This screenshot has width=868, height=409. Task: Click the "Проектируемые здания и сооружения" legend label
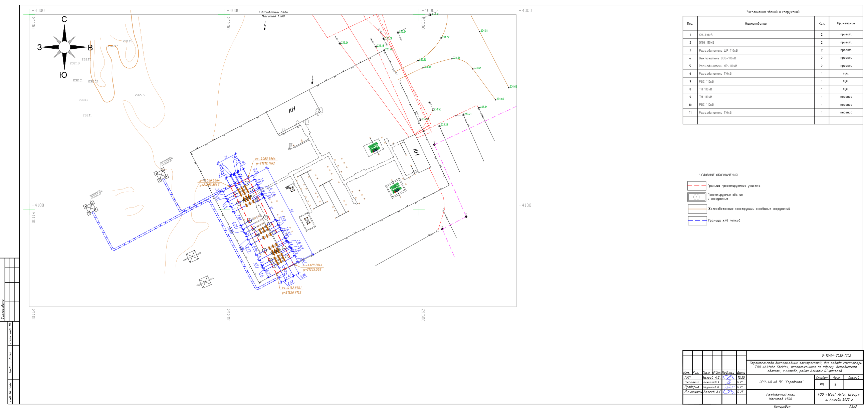click(x=725, y=197)
